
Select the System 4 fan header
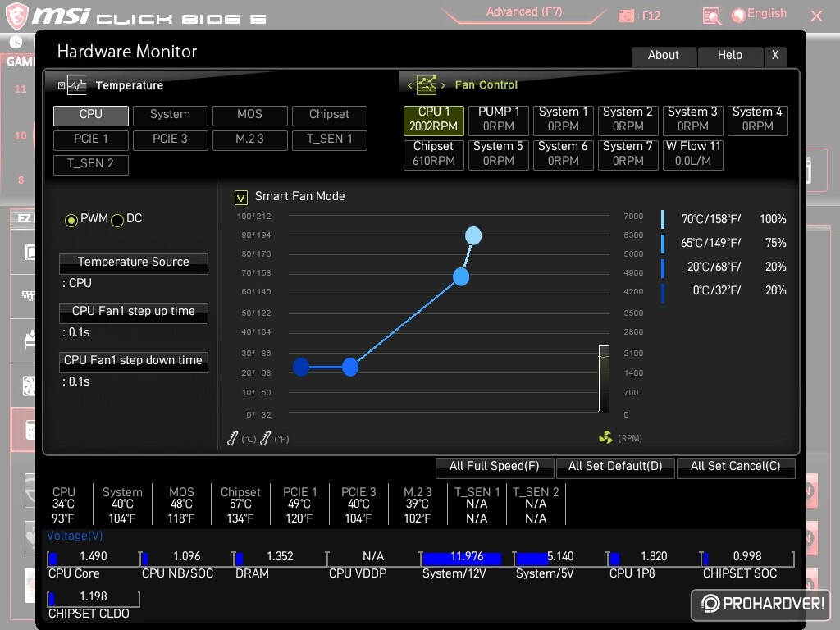757,120
